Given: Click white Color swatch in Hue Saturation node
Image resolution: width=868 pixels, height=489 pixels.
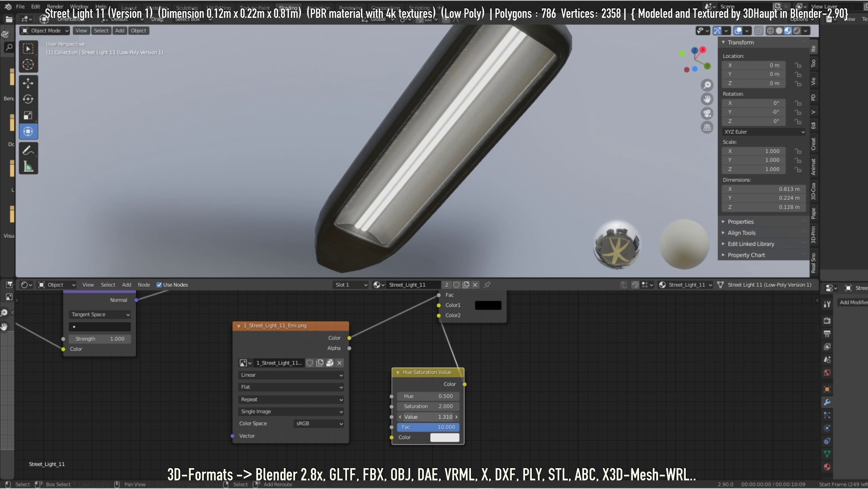Looking at the screenshot, I should tap(445, 437).
